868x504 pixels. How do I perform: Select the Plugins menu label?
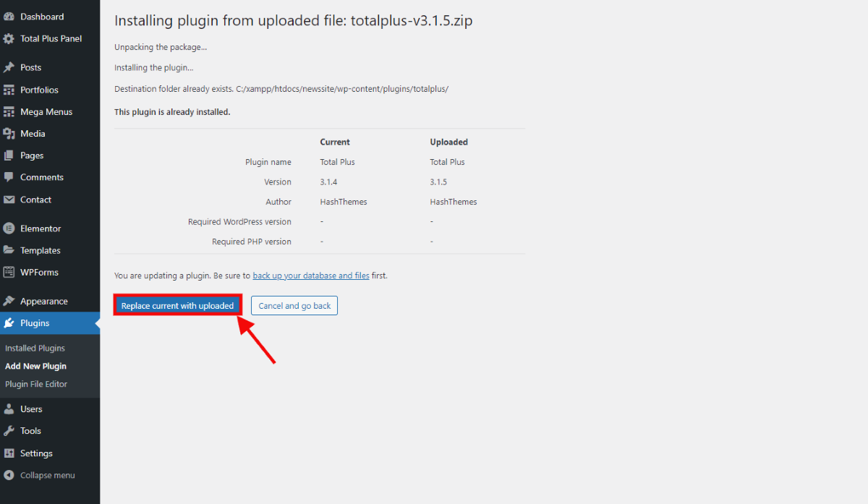coord(35,323)
